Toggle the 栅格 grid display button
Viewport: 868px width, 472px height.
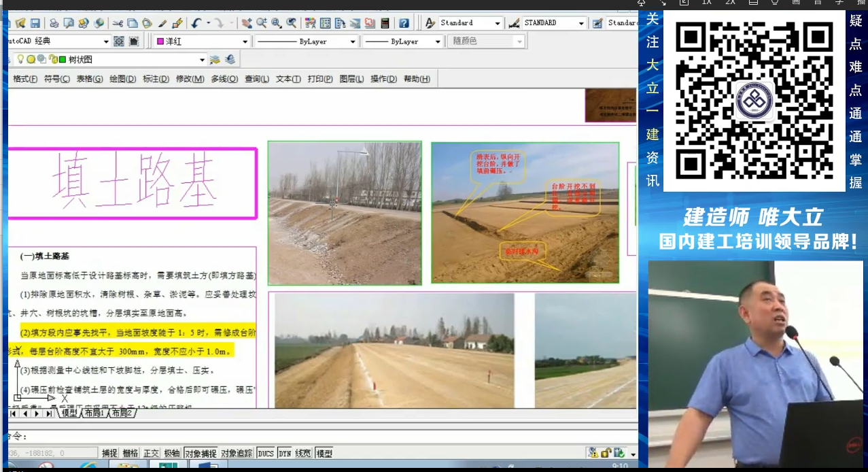(x=130, y=453)
